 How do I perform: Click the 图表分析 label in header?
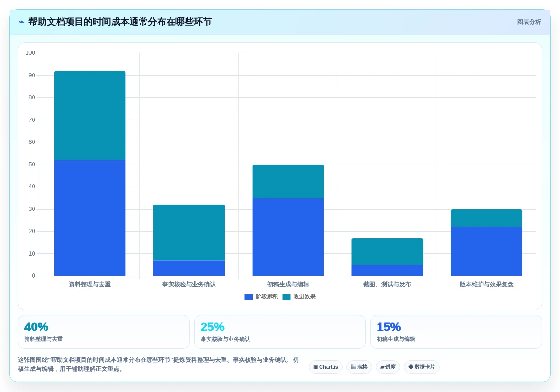[529, 22]
